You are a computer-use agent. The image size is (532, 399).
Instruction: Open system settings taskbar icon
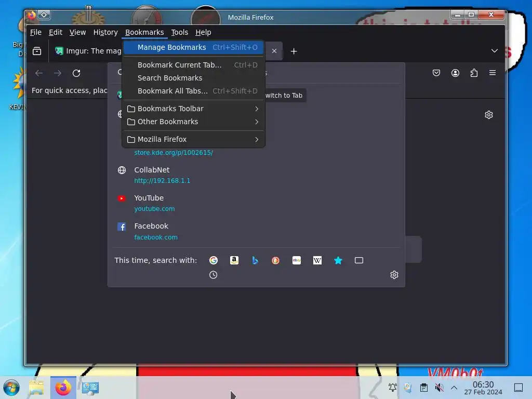[x=90, y=388]
